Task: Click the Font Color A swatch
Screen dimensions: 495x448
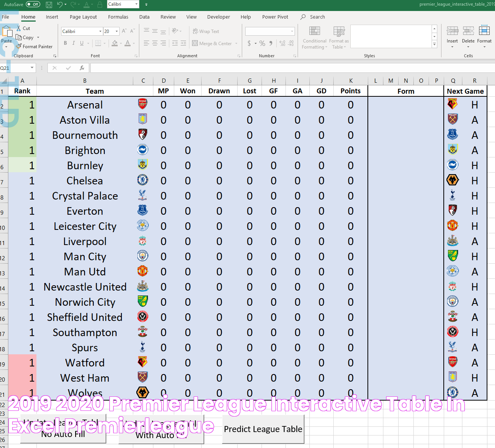Action: 128,43
